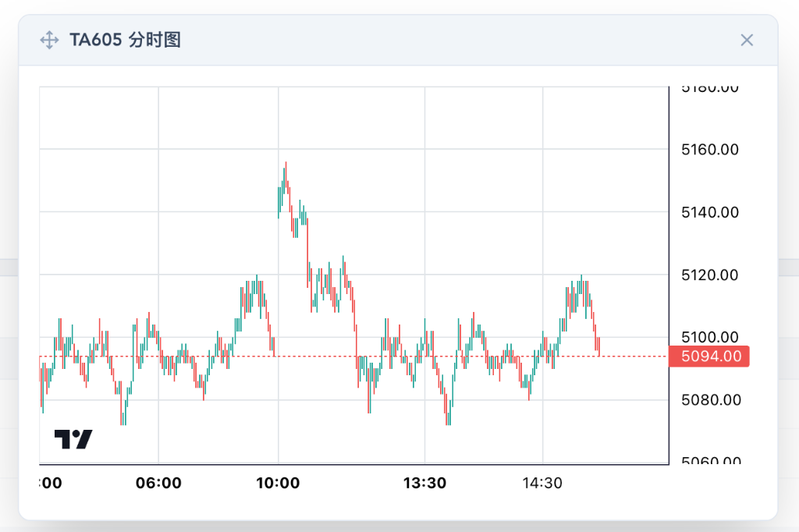Image resolution: width=799 pixels, height=532 pixels.
Task: Click the 5060.00 price axis label
Action: (708, 462)
